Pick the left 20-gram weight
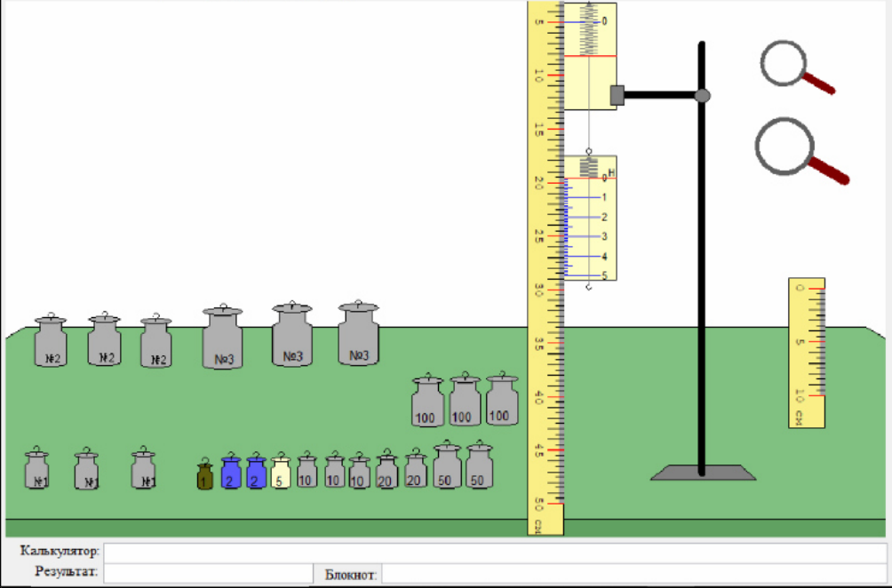The height and width of the screenshot is (588, 892). [386, 469]
